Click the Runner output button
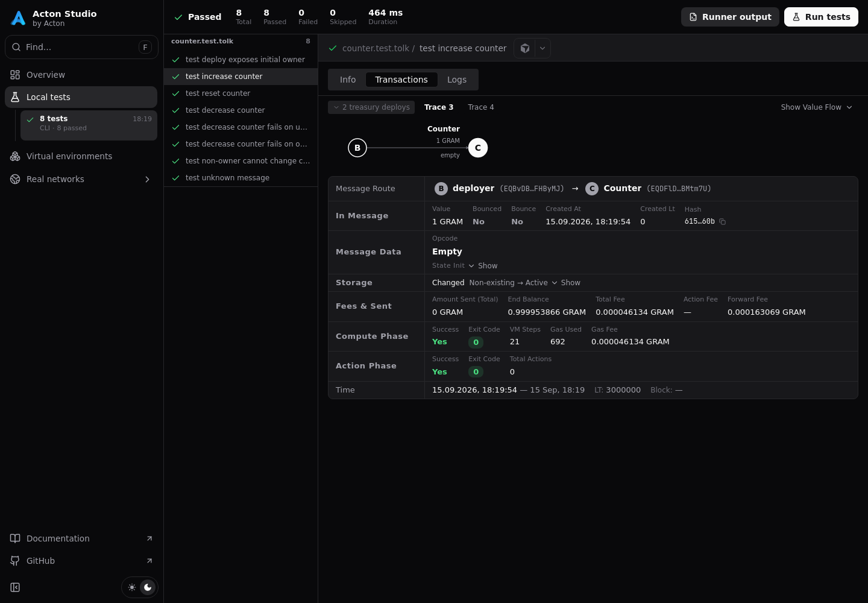 tap(730, 17)
